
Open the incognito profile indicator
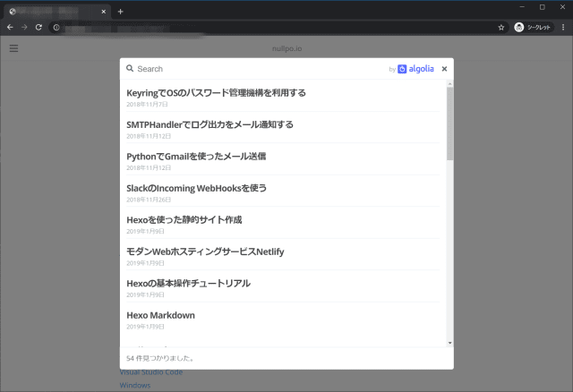pyautogui.click(x=534, y=28)
